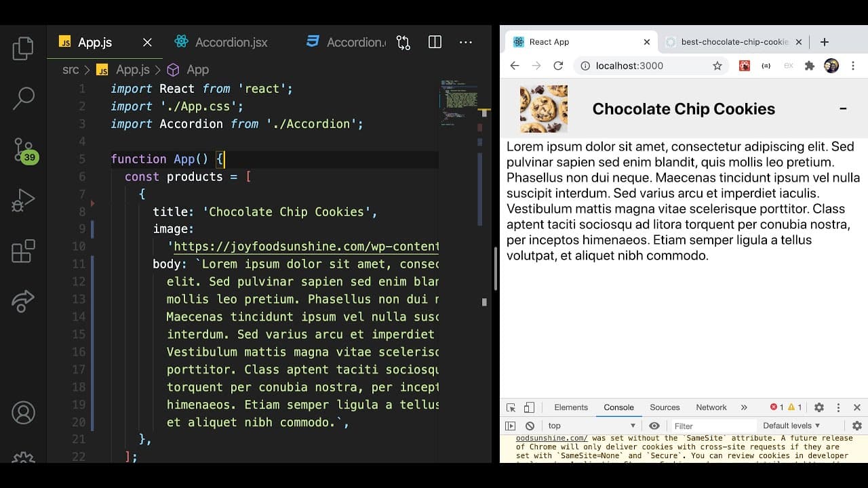Viewport: 868px width, 488px height.
Task: Open the Accounts menu in activity bar
Action: [23, 413]
